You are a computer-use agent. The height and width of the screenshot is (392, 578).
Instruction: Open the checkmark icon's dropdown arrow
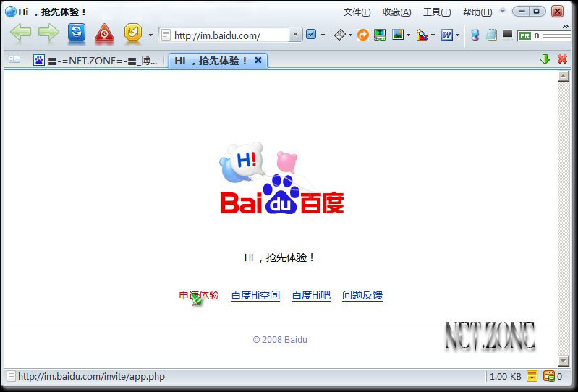[323, 35]
